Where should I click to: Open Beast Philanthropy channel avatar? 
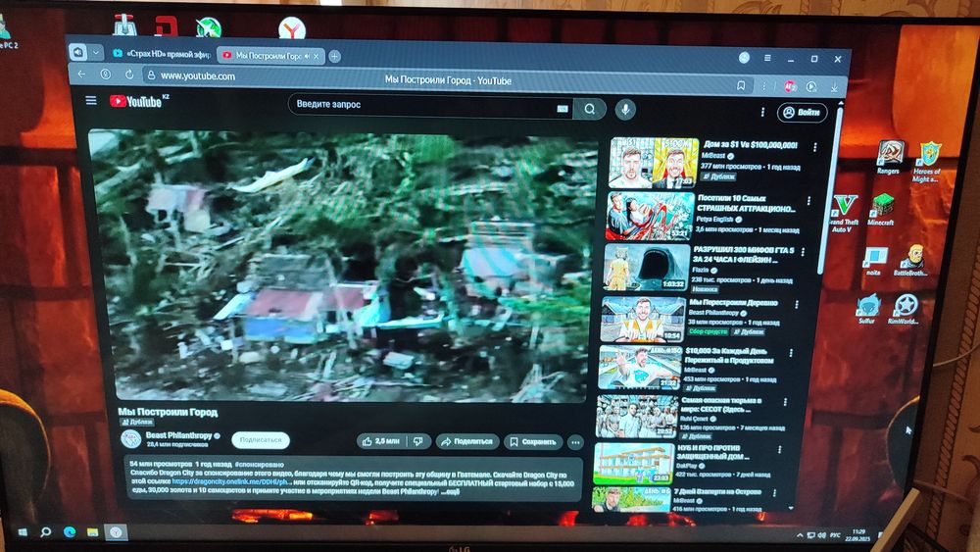tap(131, 439)
